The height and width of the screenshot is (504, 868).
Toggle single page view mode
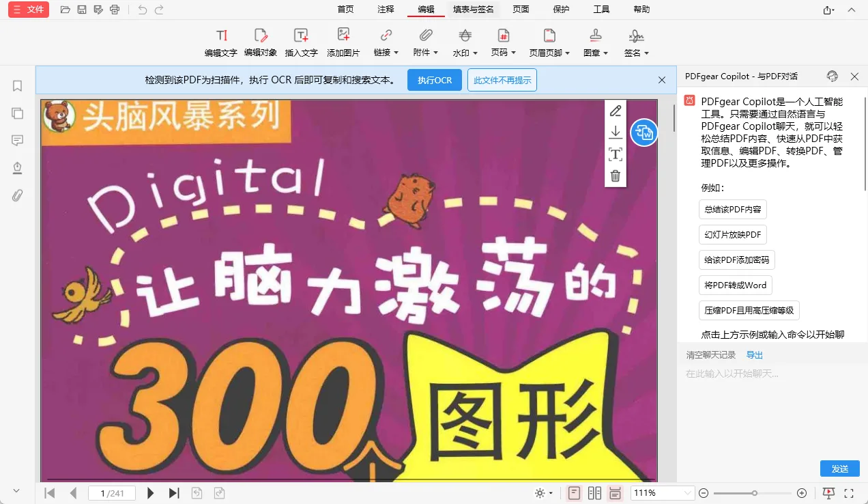[x=574, y=493]
